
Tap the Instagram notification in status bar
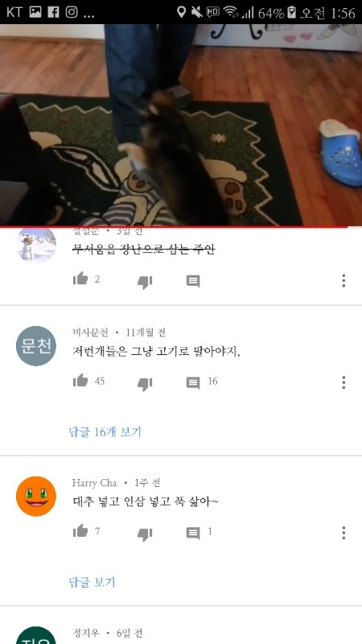[72, 12]
